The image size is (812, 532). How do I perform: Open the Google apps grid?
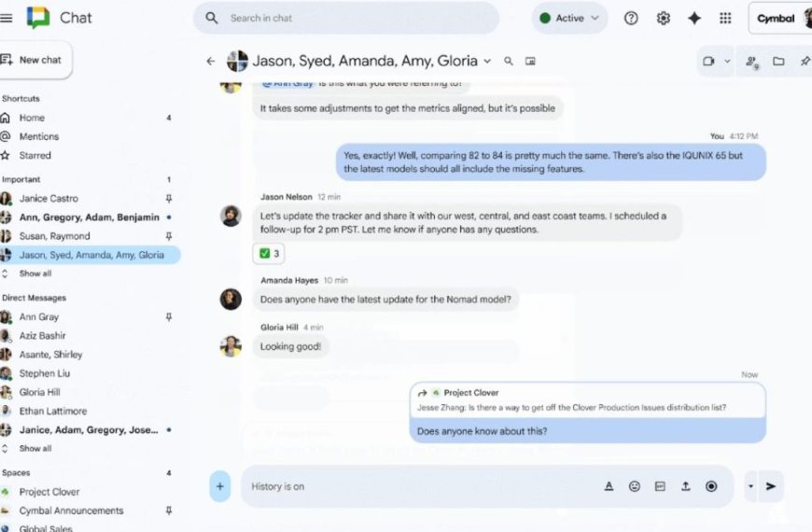(725, 18)
